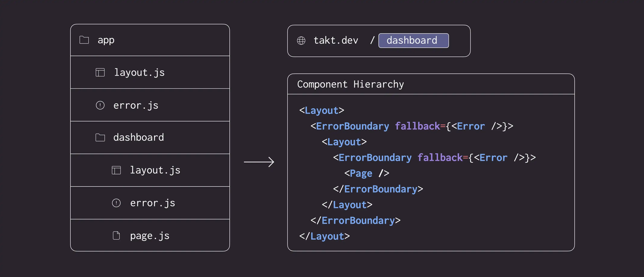Click the nested opening <Layout> tag

344,142
